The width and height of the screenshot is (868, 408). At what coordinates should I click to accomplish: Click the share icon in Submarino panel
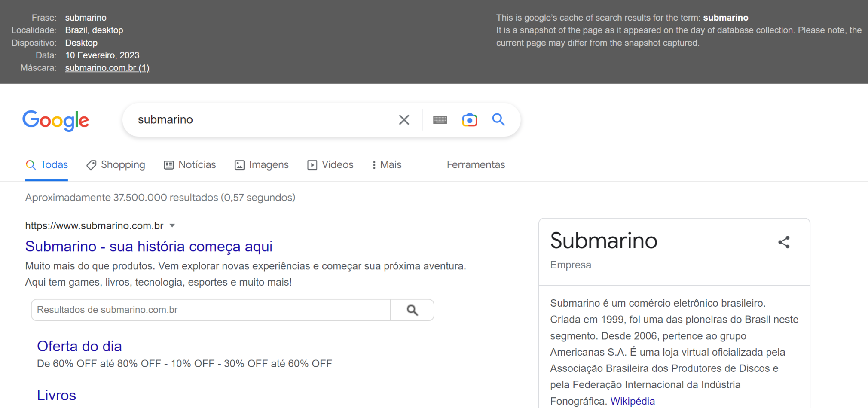tap(784, 242)
